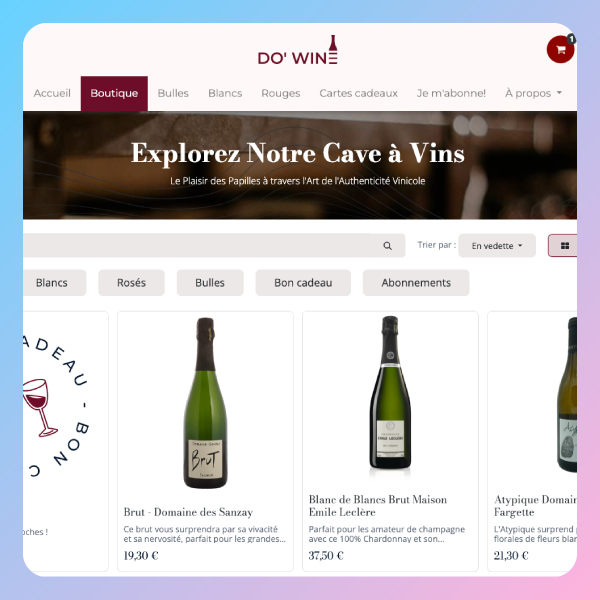Click the DO' WINE logo
This screenshot has width=600, height=600.
click(298, 50)
